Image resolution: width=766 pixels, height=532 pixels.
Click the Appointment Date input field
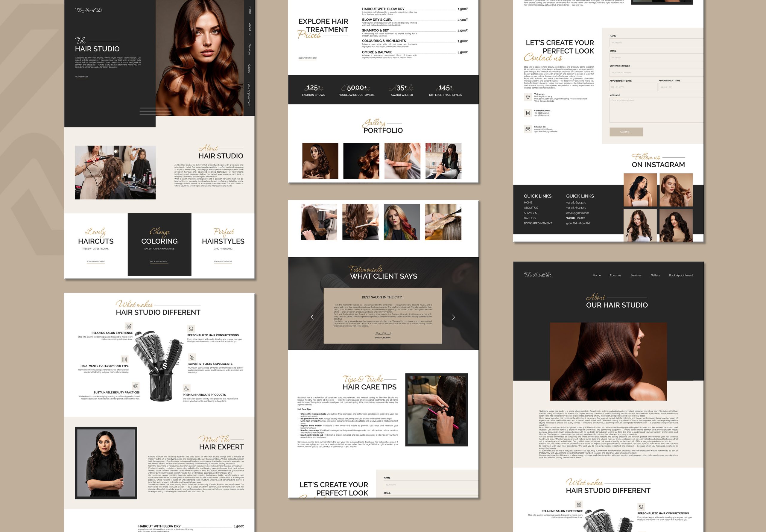pyautogui.click(x=633, y=87)
